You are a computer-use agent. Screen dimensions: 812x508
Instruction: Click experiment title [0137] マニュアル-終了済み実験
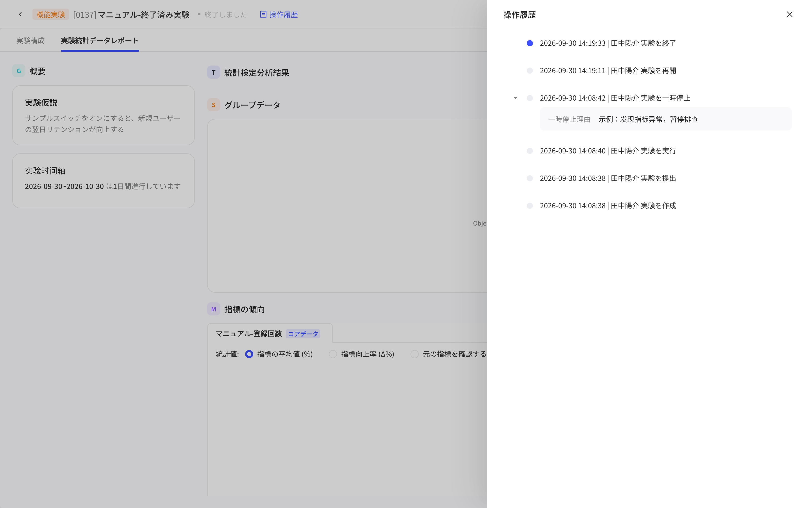(131, 14)
